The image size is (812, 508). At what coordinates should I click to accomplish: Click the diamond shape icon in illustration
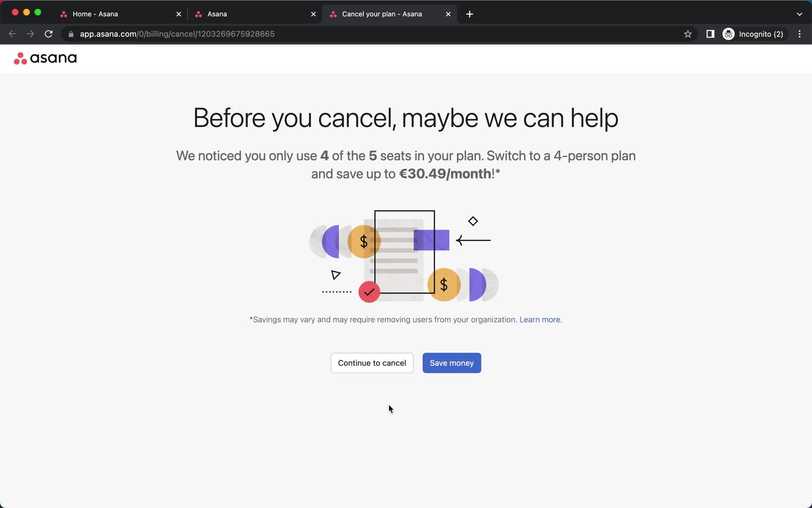[473, 221]
